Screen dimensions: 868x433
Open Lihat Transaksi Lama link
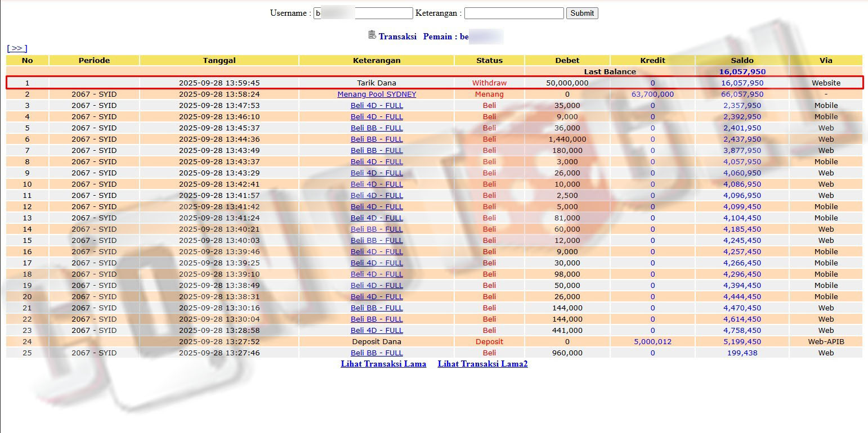point(383,364)
